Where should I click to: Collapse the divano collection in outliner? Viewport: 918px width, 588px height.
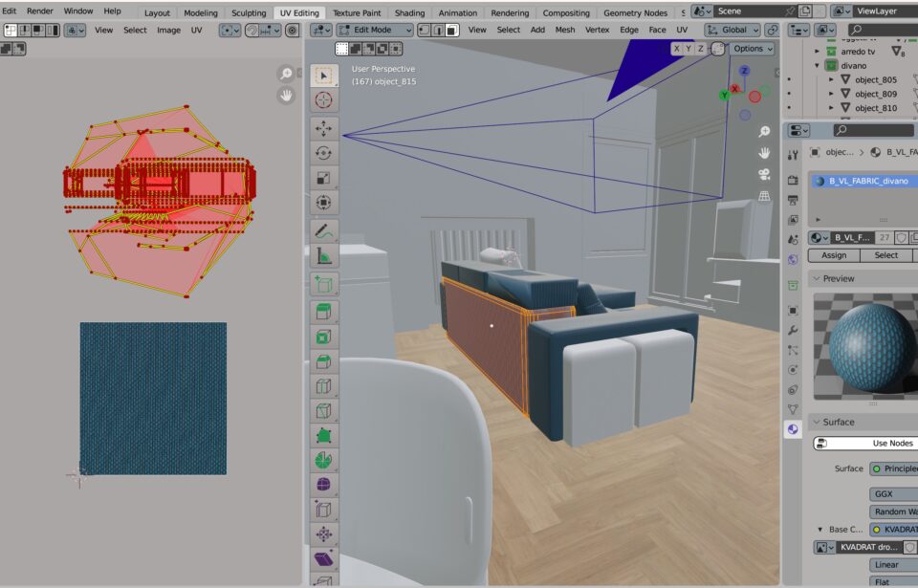[x=817, y=66]
